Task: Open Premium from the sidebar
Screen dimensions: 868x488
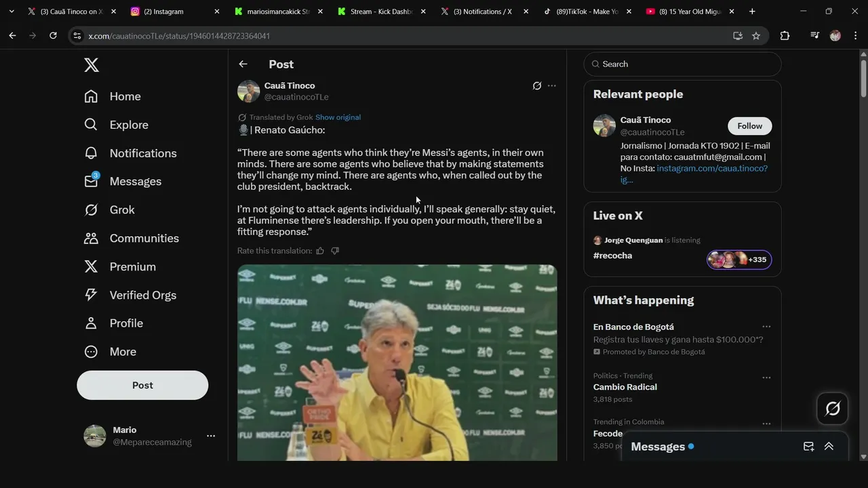Action: coord(120,267)
